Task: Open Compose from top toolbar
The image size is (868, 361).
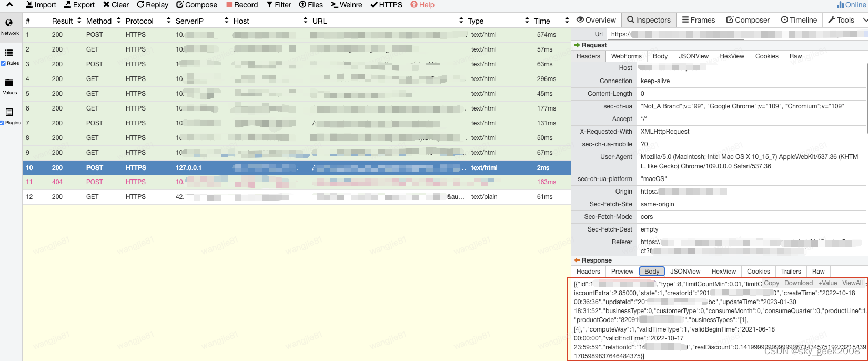Action: tap(197, 5)
